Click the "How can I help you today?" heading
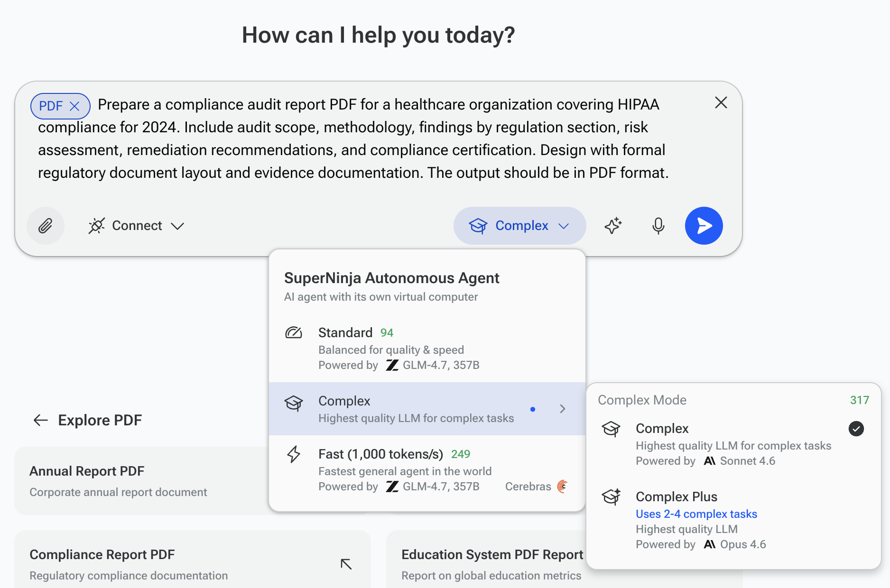The image size is (890, 588). [x=378, y=35]
